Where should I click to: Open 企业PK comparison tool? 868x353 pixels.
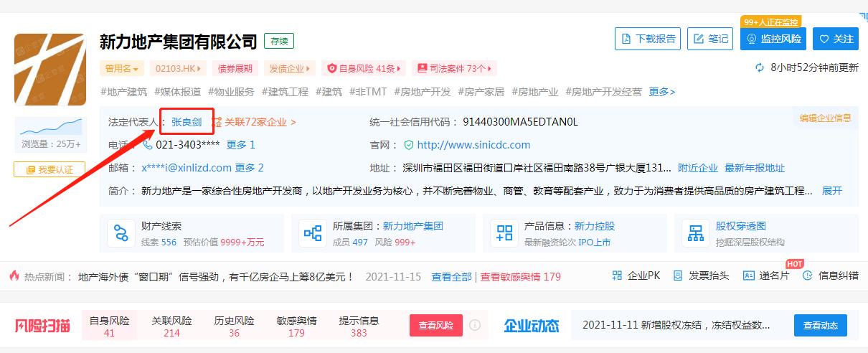(636, 276)
